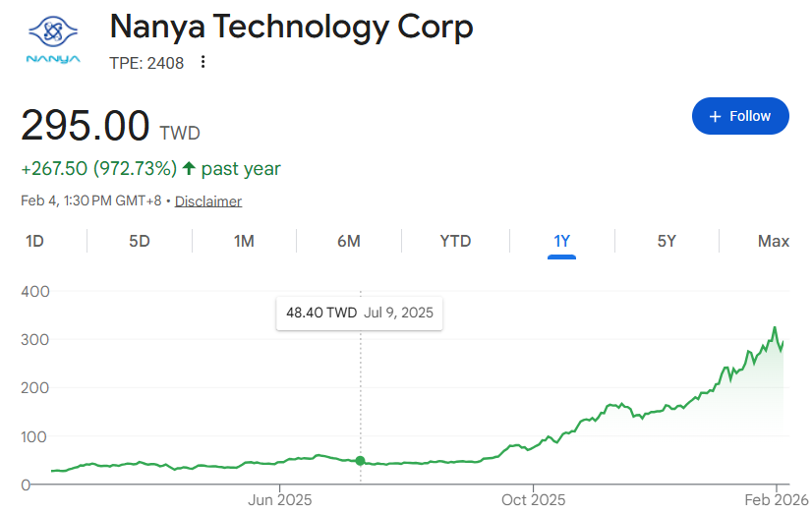
Task: Select the 5D time range tab
Action: click(140, 241)
